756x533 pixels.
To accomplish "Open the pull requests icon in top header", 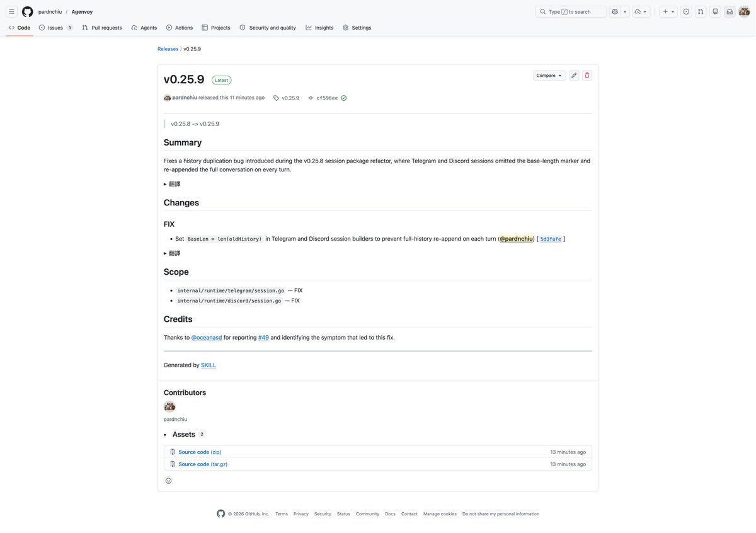I will coord(701,11).
